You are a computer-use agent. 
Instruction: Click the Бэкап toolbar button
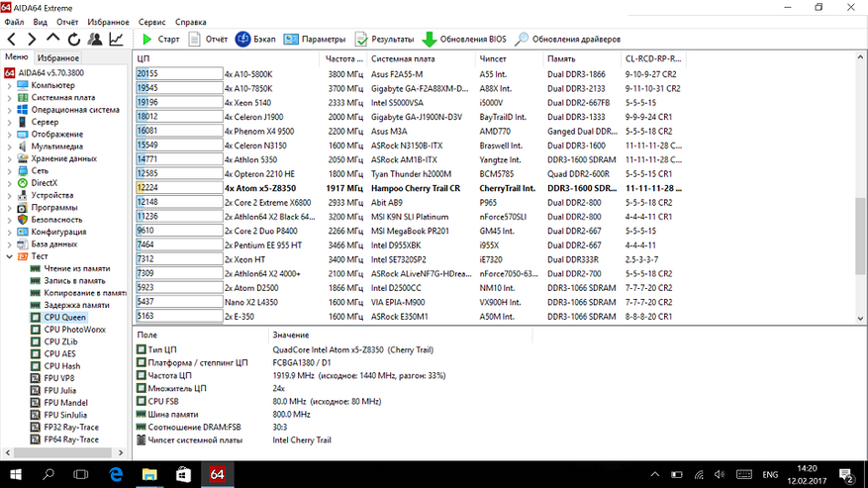[255, 40]
